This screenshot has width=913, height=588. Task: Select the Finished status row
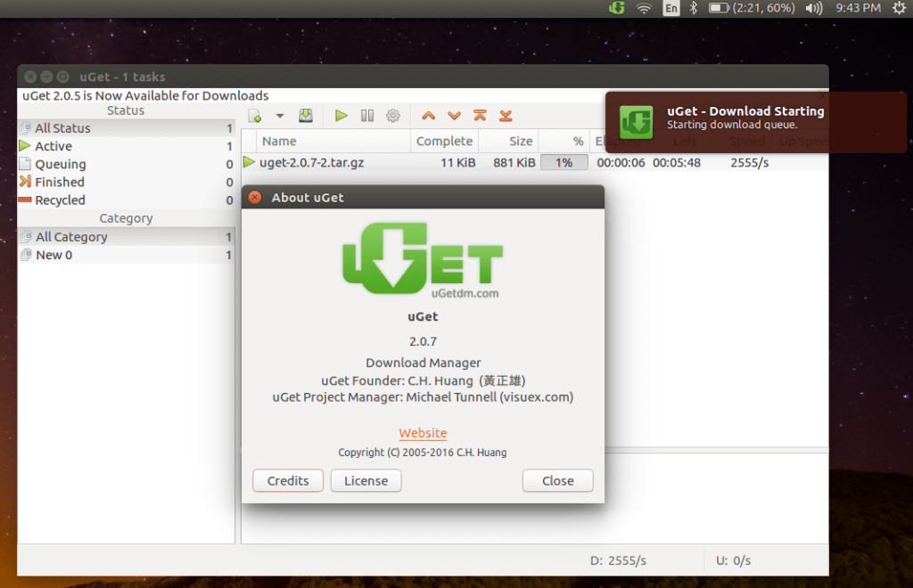pyautogui.click(x=127, y=182)
